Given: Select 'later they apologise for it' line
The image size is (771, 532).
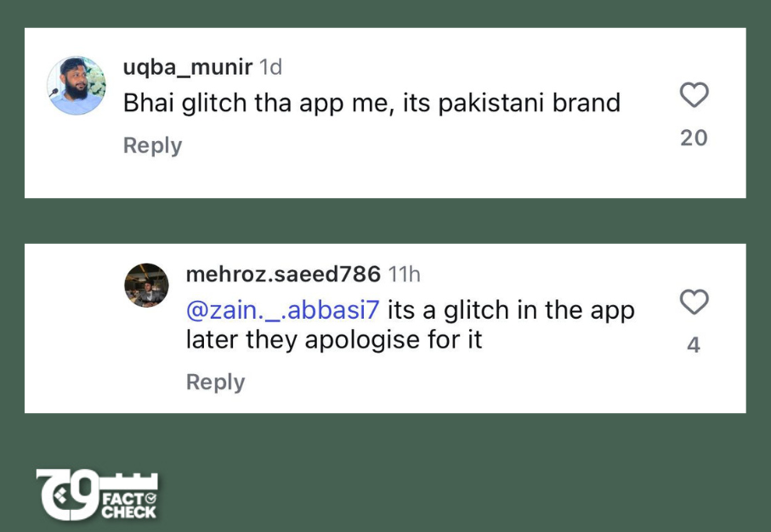Looking at the screenshot, I should (334, 340).
